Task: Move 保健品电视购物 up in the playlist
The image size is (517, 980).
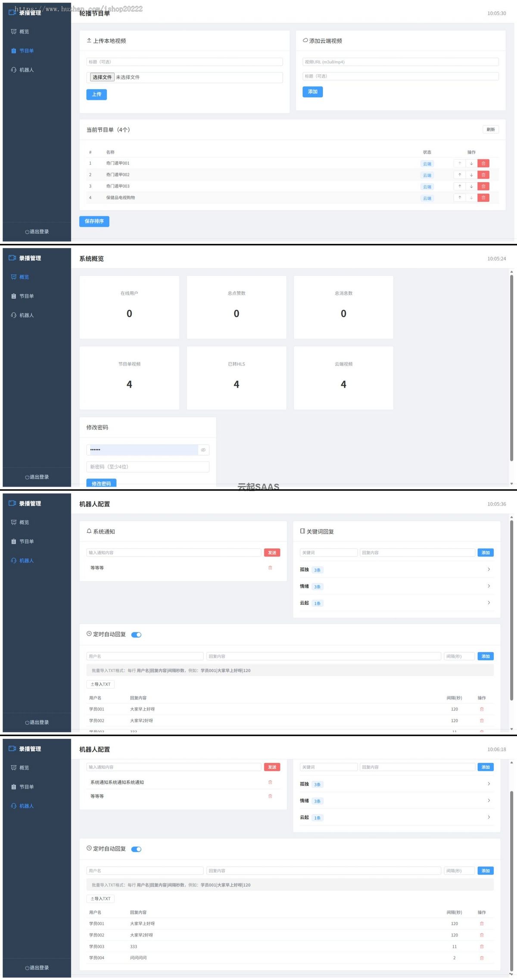Action: (460, 198)
